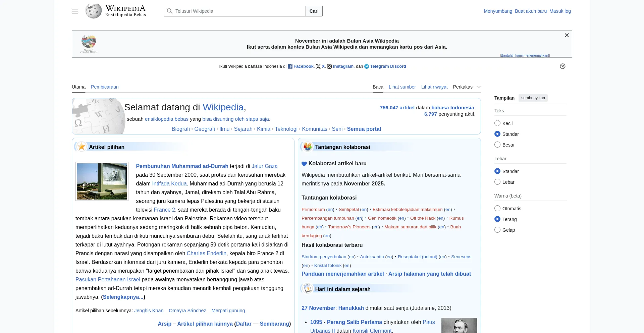Click the Artikel pilihan star icon
Image resolution: width=644 pixels, height=333 pixels.
(81, 147)
